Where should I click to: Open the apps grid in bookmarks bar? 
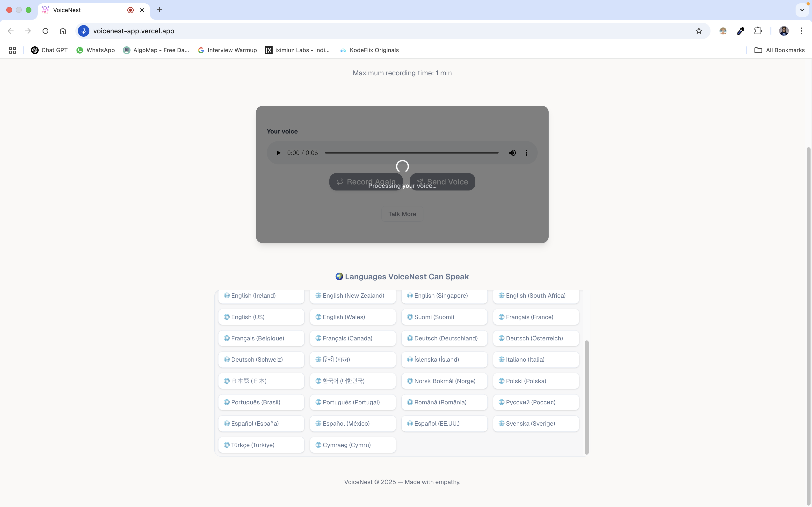point(12,50)
